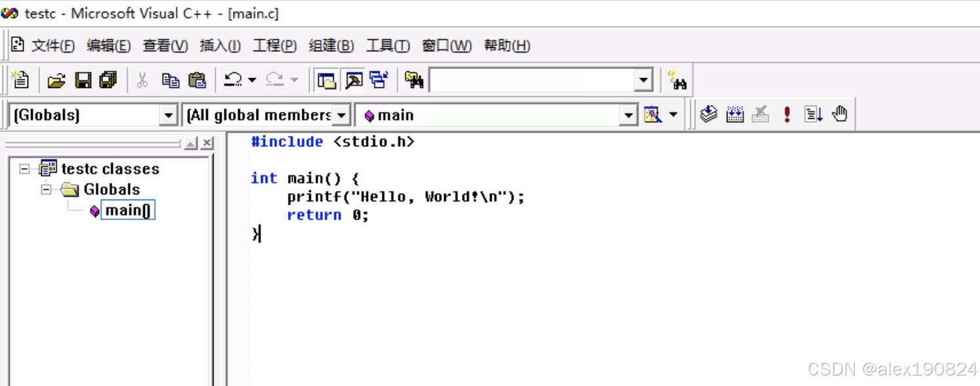Click the Open file folder icon
980x386 pixels.
coord(56,80)
